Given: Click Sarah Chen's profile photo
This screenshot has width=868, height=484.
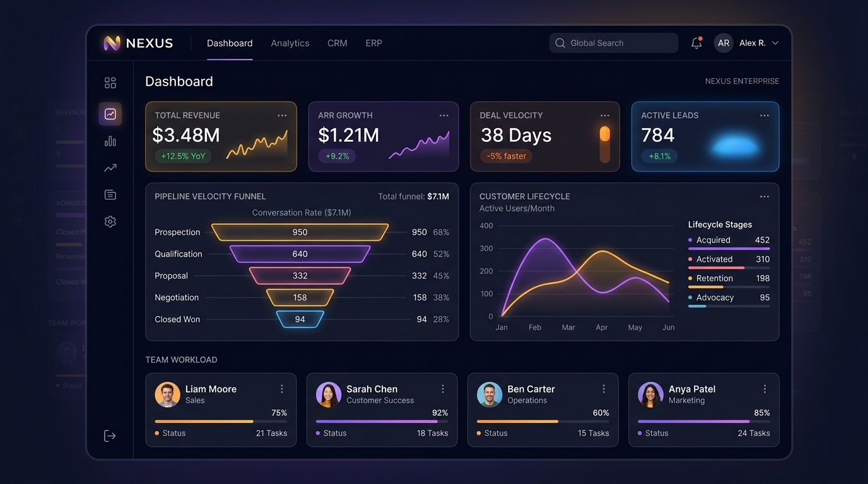Looking at the screenshot, I should point(328,395).
